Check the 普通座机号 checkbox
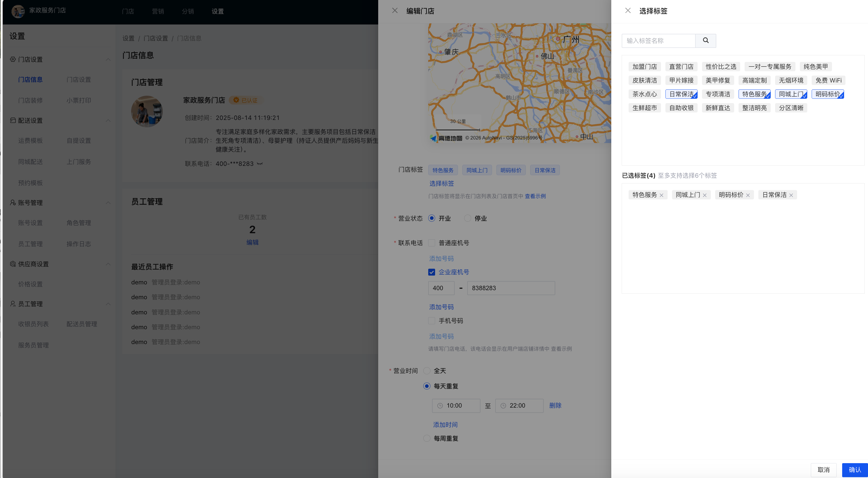The image size is (868, 478). [x=431, y=243]
